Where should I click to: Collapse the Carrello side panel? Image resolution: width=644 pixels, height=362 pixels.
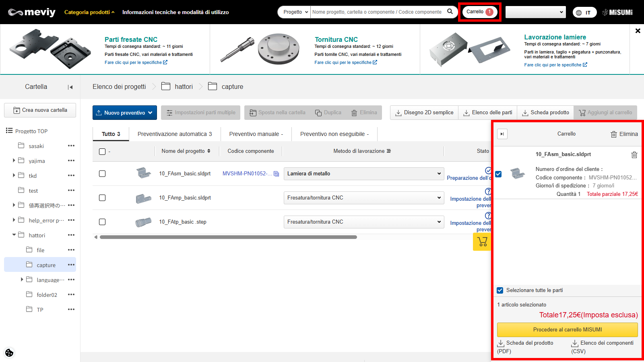[502, 134]
